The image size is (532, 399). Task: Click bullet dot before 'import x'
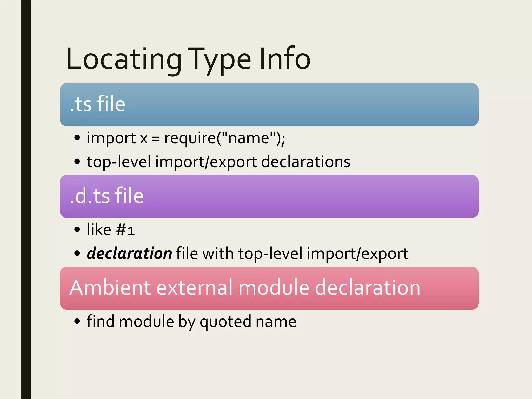(x=77, y=138)
